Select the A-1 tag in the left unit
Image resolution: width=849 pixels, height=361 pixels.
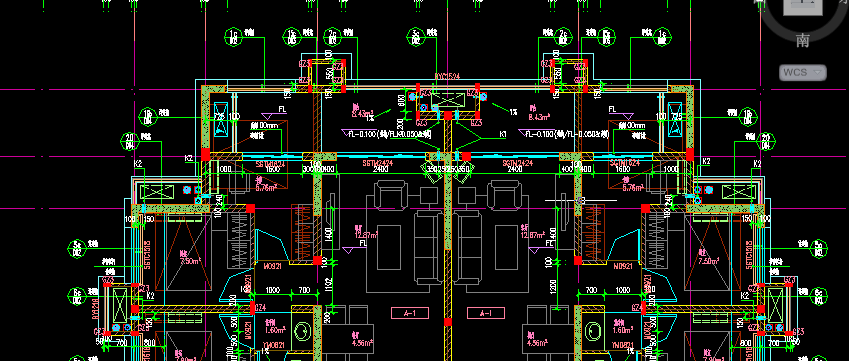coord(410,313)
